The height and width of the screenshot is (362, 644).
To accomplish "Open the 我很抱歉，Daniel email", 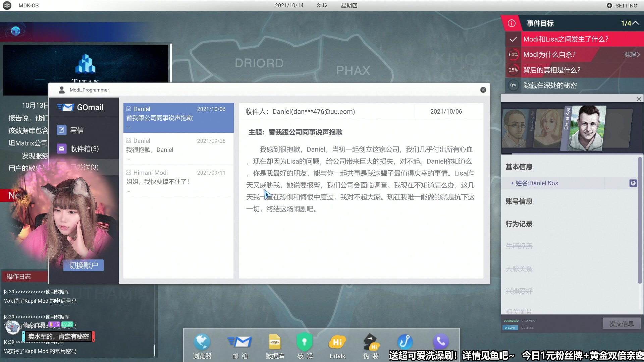I will coord(178,149).
